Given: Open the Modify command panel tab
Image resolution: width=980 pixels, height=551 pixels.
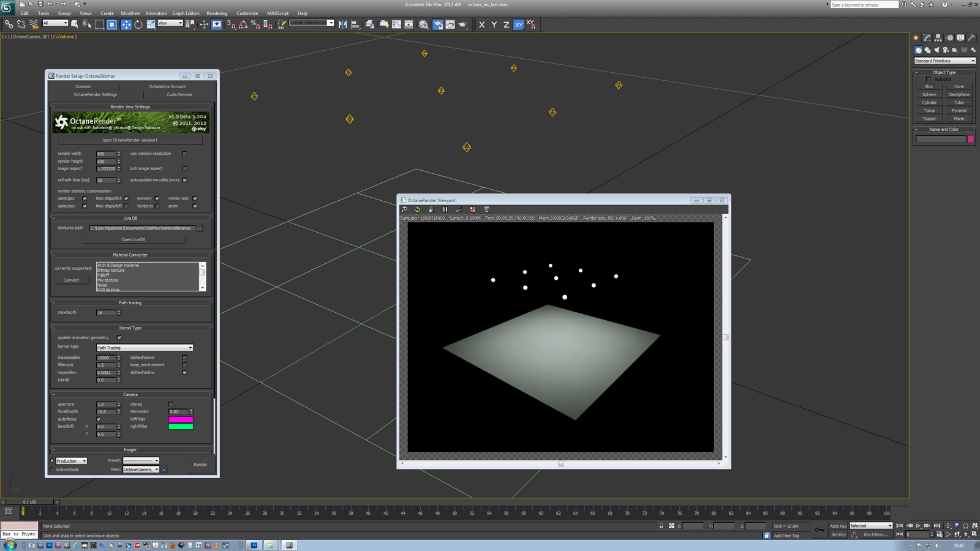Looking at the screenshot, I should click(927, 38).
